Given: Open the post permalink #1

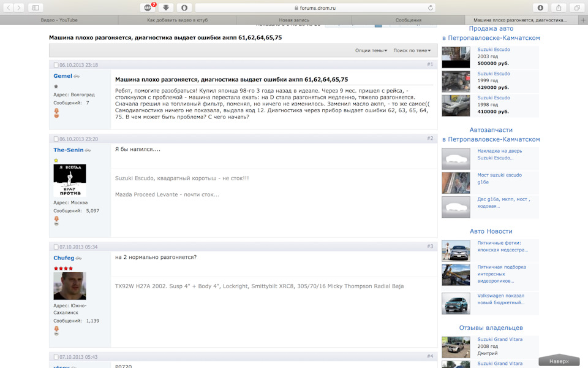Looking at the screenshot, I should [x=430, y=64].
